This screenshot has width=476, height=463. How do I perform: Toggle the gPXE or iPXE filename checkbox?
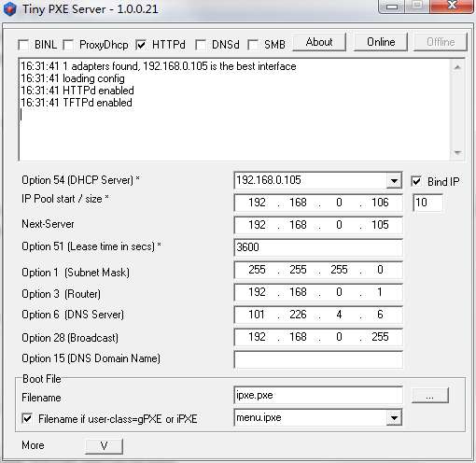point(27,418)
